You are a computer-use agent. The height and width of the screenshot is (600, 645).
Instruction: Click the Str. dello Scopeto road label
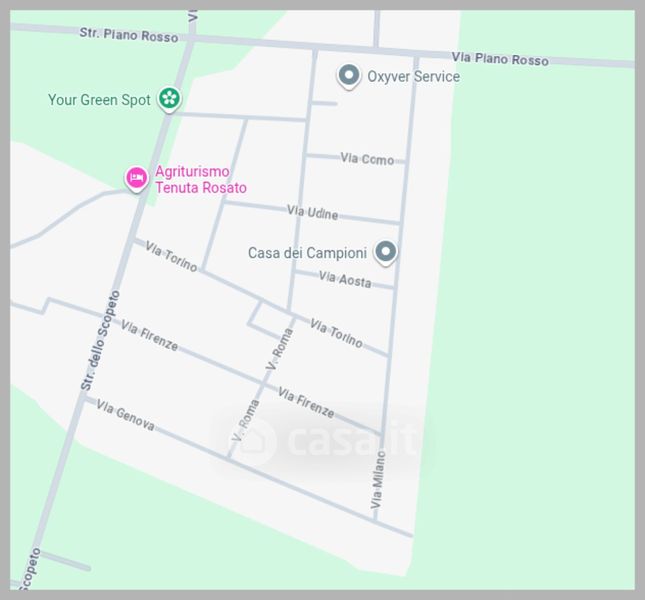pyautogui.click(x=100, y=341)
